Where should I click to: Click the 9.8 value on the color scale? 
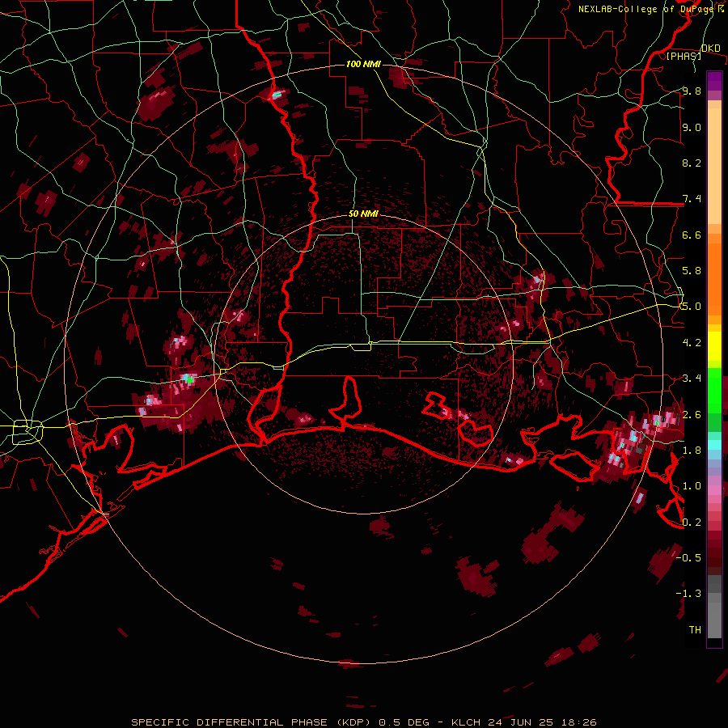[x=692, y=91]
